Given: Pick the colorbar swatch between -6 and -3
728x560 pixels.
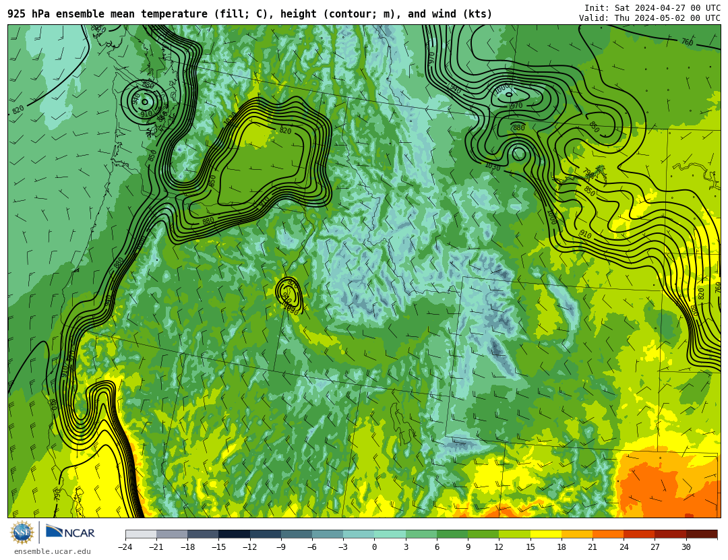Looking at the screenshot, I should pos(328,534).
